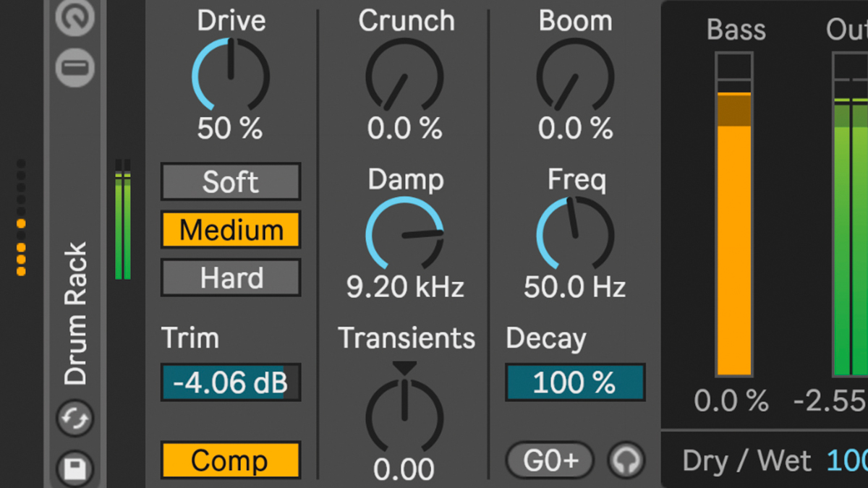Click the Crunch 0.0 % value
The width and height of the screenshot is (868, 488).
pyautogui.click(x=404, y=129)
